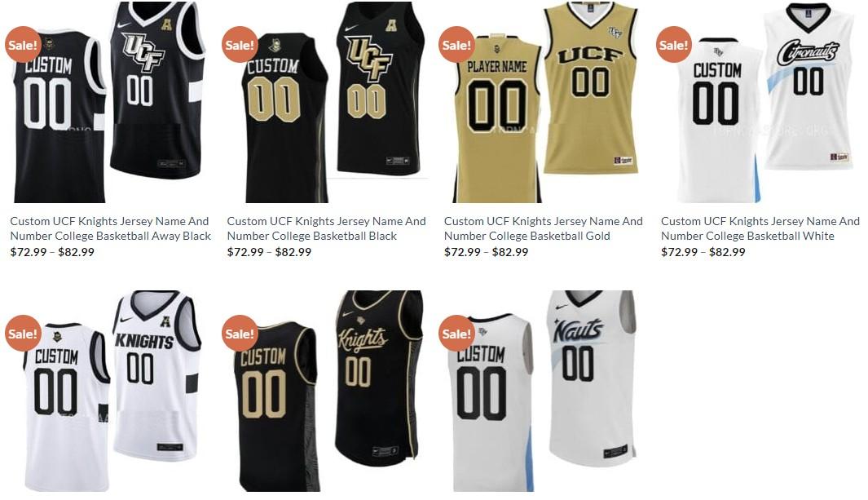Screen dimensions: 868x500
Task: Click Sale badge on Gold jersey
Action: point(456,44)
